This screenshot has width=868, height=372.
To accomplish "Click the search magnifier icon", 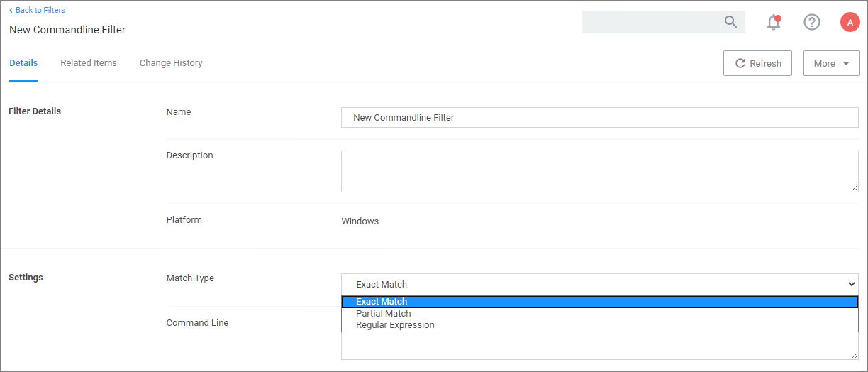I will (730, 22).
